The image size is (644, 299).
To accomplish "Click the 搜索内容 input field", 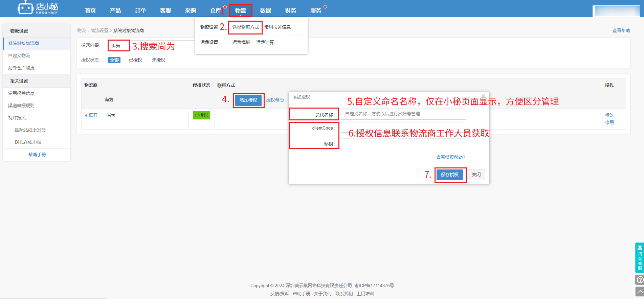I will (151, 46).
